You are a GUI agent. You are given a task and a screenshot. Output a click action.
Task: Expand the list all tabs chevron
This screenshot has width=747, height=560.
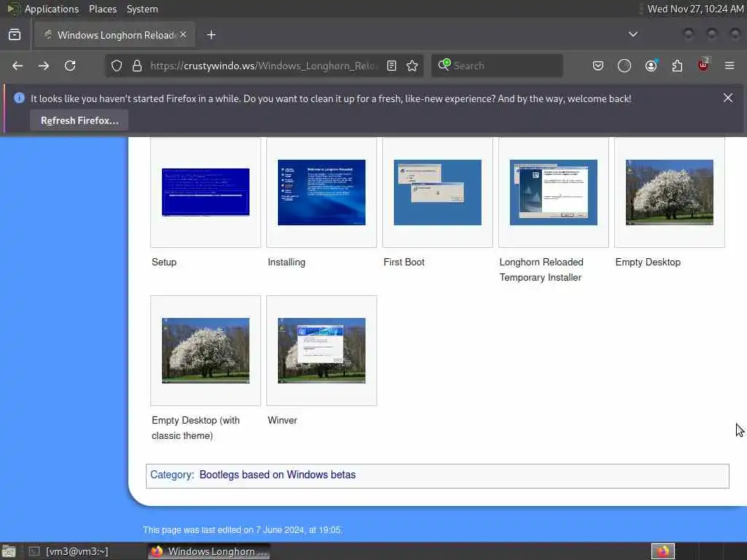pyautogui.click(x=633, y=34)
